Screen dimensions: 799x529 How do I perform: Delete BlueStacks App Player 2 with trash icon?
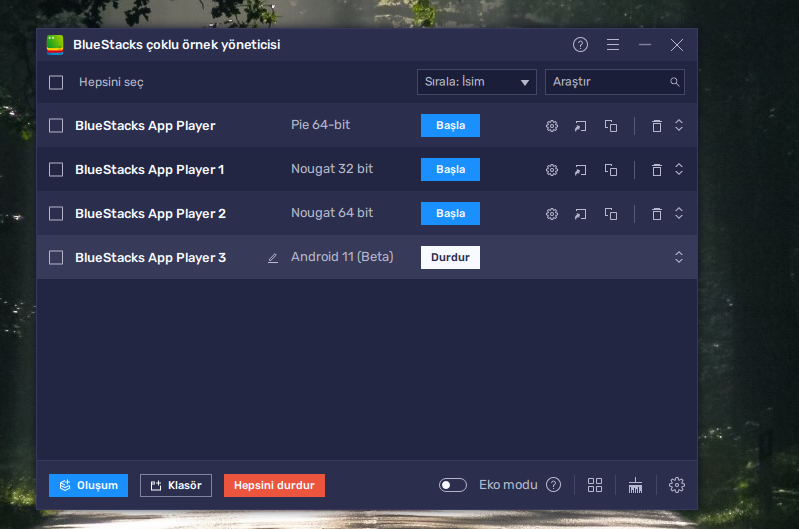click(657, 214)
